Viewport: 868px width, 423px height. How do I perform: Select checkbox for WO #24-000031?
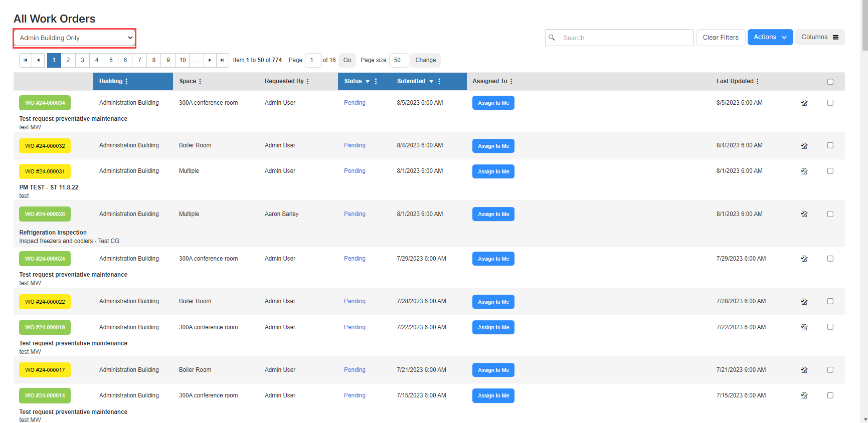coord(830,171)
